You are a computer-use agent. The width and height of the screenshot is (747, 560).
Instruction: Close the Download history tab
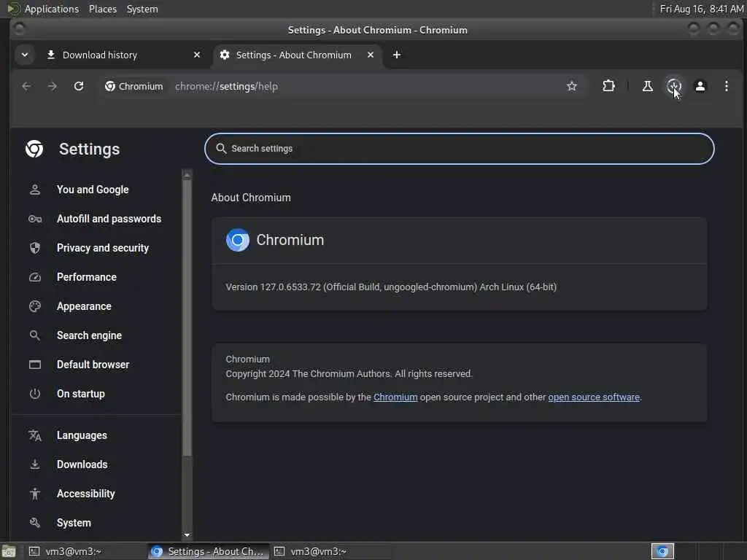[x=197, y=55]
